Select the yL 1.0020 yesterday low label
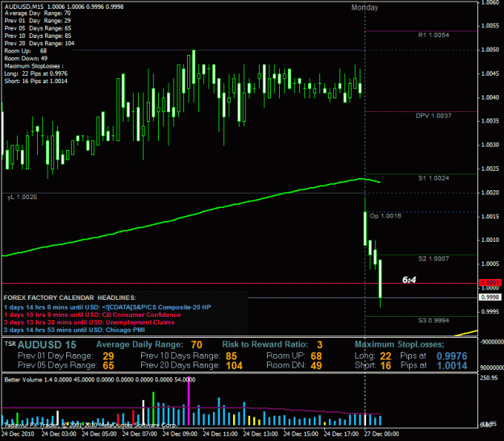The image size is (504, 441). [x=23, y=197]
